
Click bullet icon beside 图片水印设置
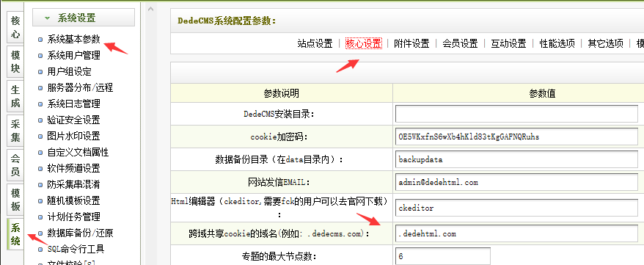coord(40,137)
